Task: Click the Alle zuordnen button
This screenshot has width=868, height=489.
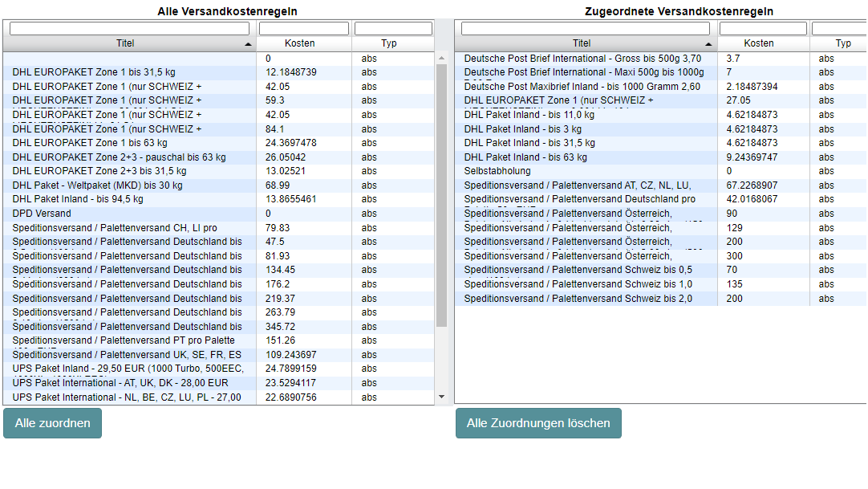Action: pos(53,423)
